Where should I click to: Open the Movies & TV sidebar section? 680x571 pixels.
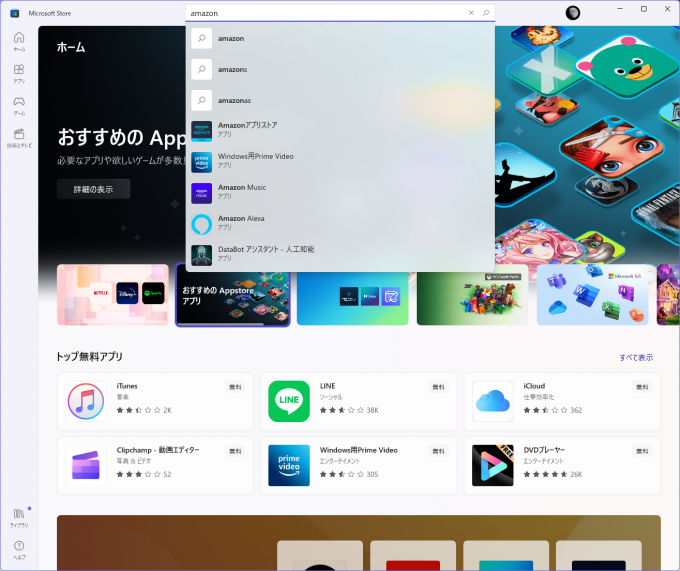pyautogui.click(x=19, y=138)
